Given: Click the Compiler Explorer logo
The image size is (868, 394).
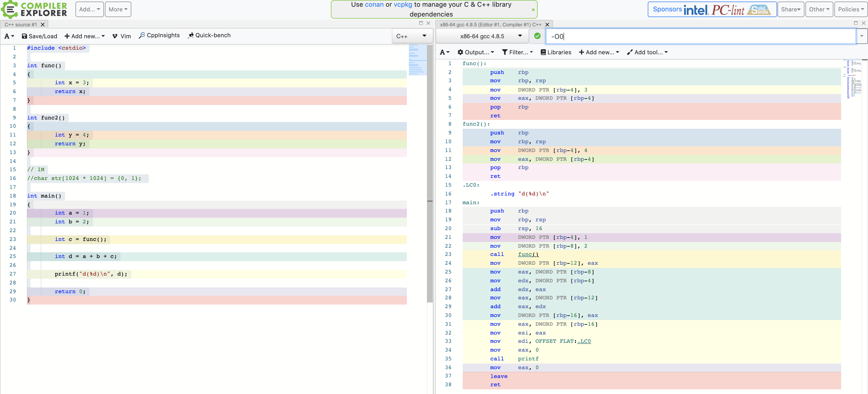Looking at the screenshot, I should tap(34, 10).
